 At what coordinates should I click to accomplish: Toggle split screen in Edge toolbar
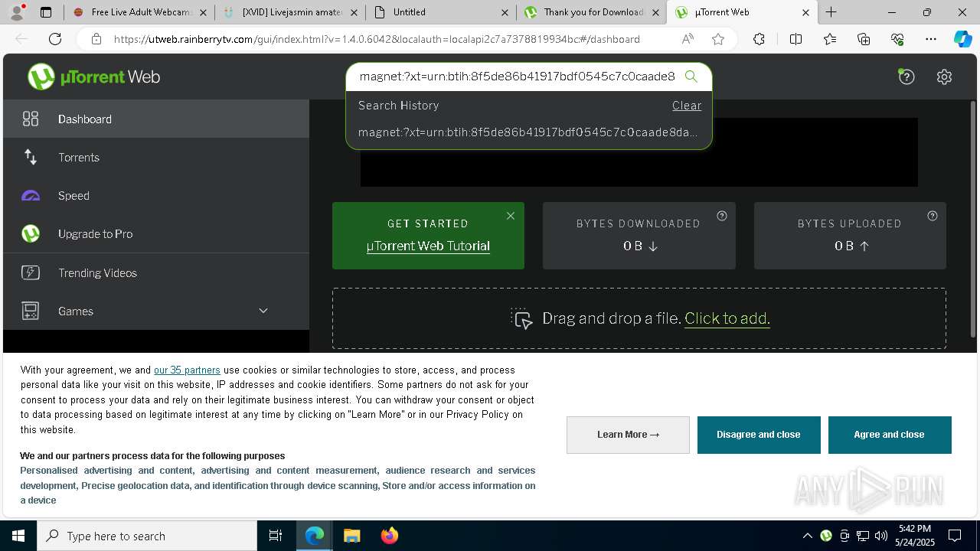tap(795, 39)
